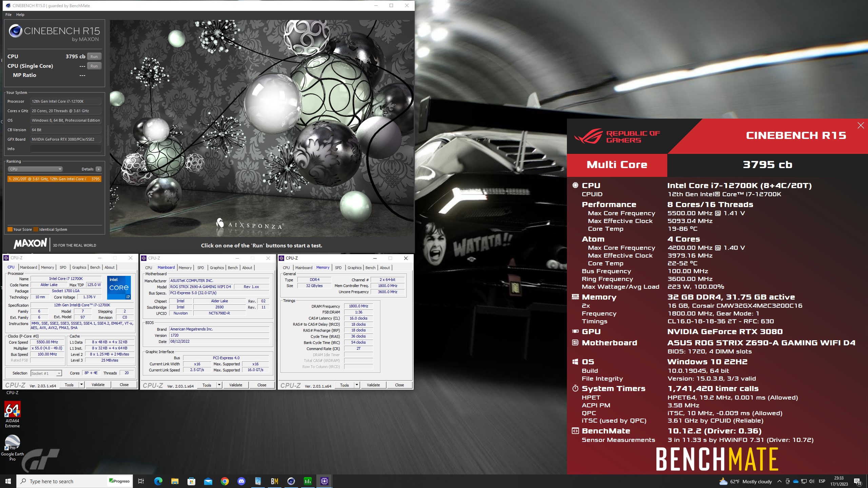
Task: Select CPU tab in CPU-Z Mainboard window
Action: tap(149, 268)
